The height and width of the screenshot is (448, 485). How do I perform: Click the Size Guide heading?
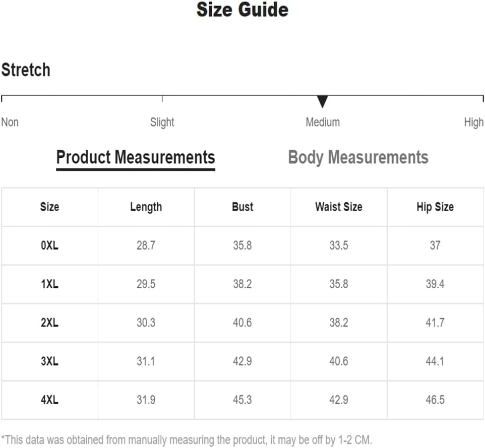tap(242, 10)
